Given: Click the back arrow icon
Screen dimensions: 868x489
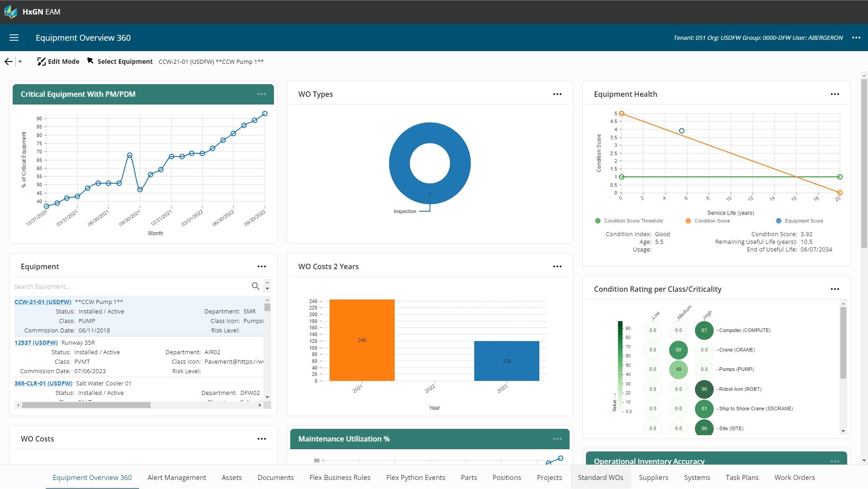Looking at the screenshot, I should coord(8,62).
